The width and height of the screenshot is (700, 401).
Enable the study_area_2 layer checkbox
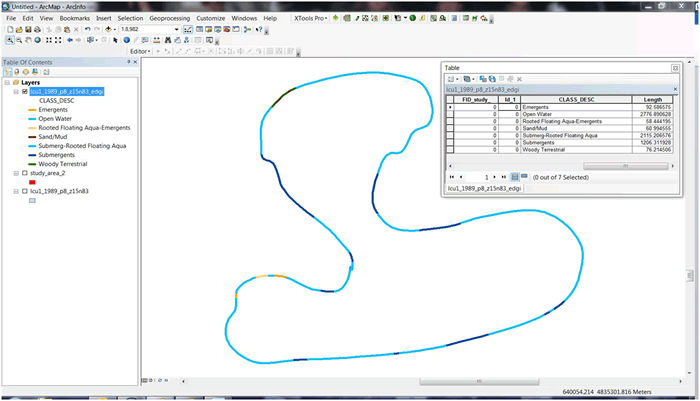point(25,173)
